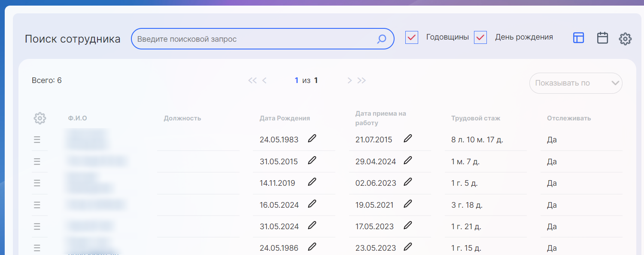Open column settings gear in table header
The height and width of the screenshot is (255, 644).
(39, 118)
